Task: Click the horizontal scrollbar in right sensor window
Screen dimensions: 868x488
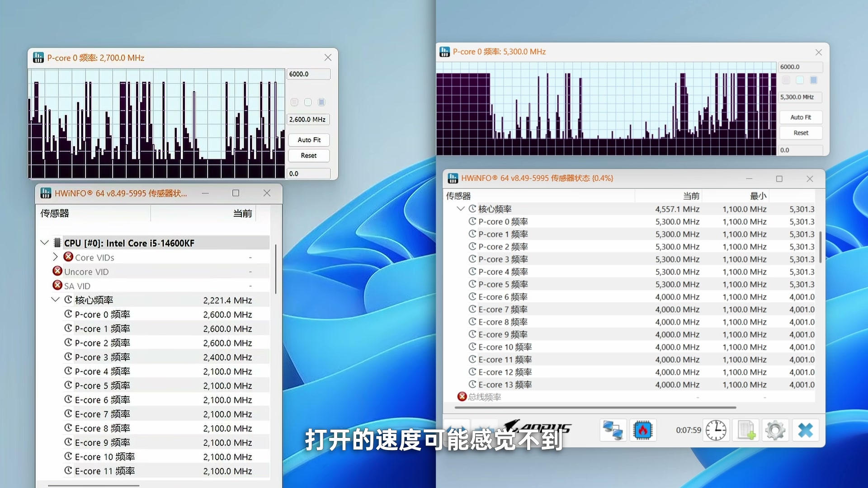Action: pos(595,407)
